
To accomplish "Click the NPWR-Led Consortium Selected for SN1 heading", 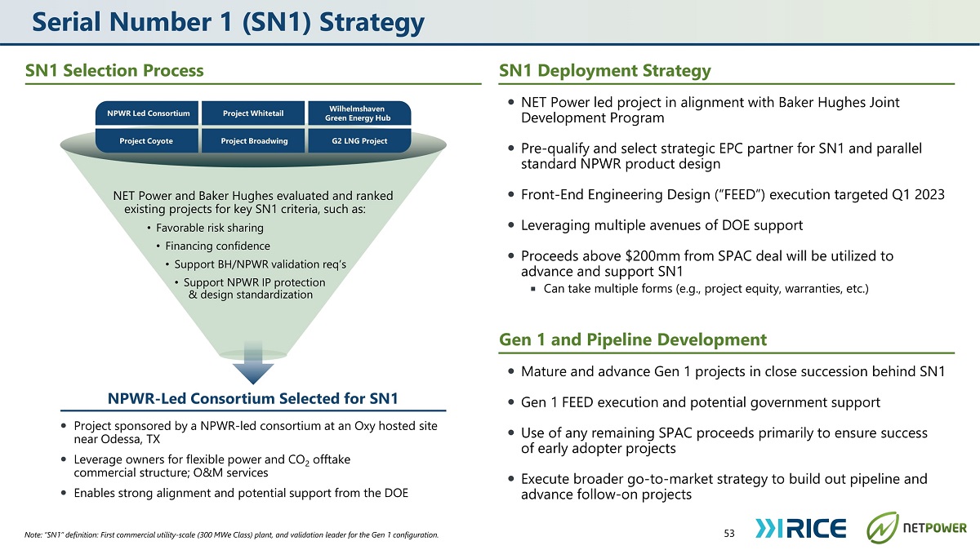I will 253,398.
